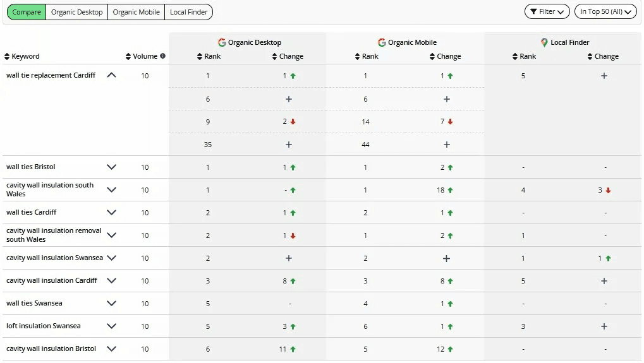Click the wall ties Cardiff keyword
The image size is (644, 363).
coord(31,212)
